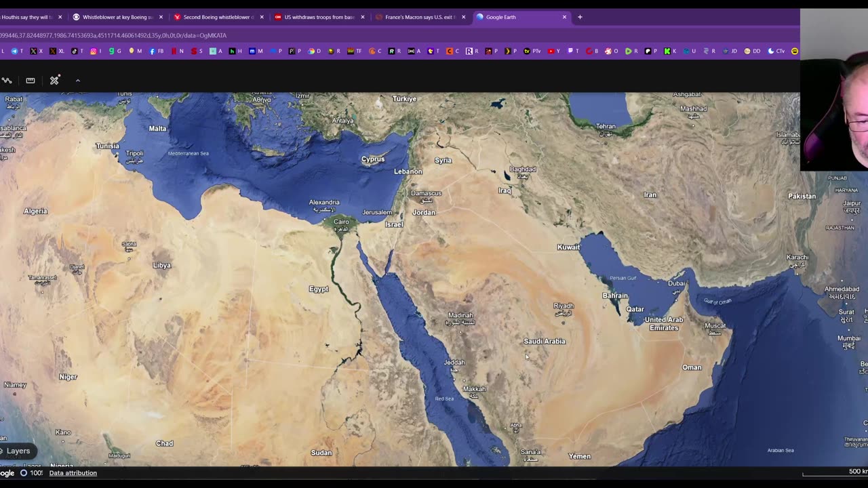Viewport: 868px width, 488px height.
Task: Open the JD bookmark
Action: pyautogui.click(x=730, y=51)
